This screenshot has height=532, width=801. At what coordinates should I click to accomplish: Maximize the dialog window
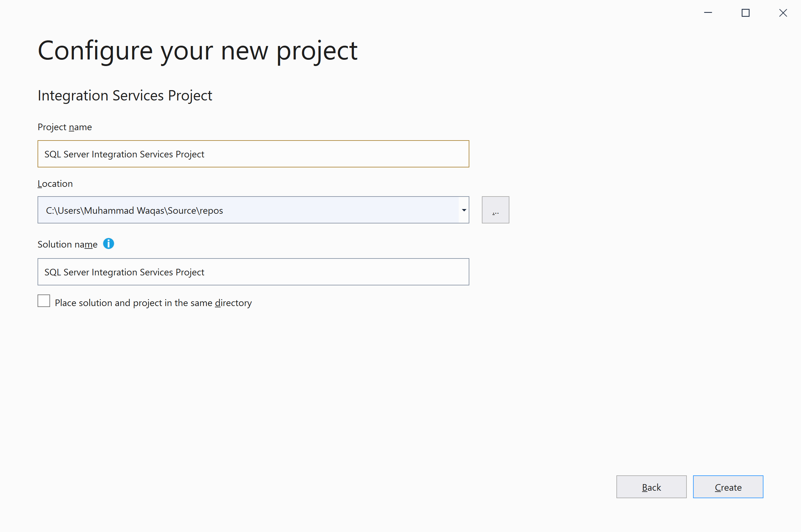pos(745,13)
